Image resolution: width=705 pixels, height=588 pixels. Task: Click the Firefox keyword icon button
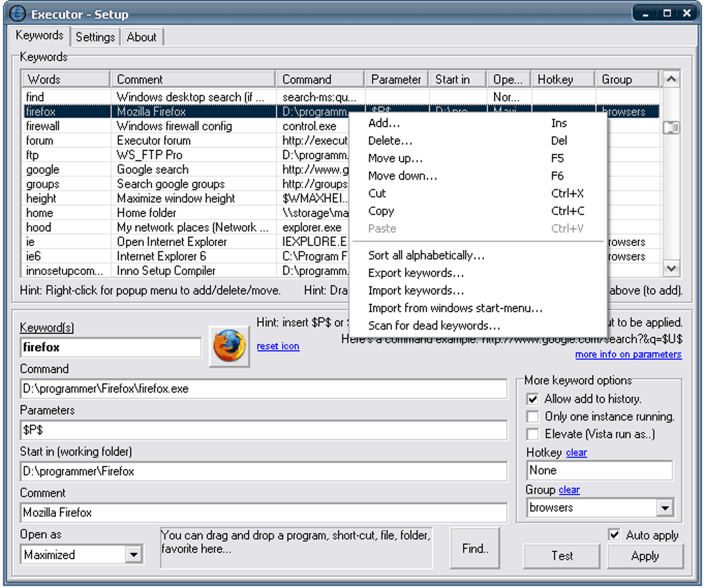(229, 346)
